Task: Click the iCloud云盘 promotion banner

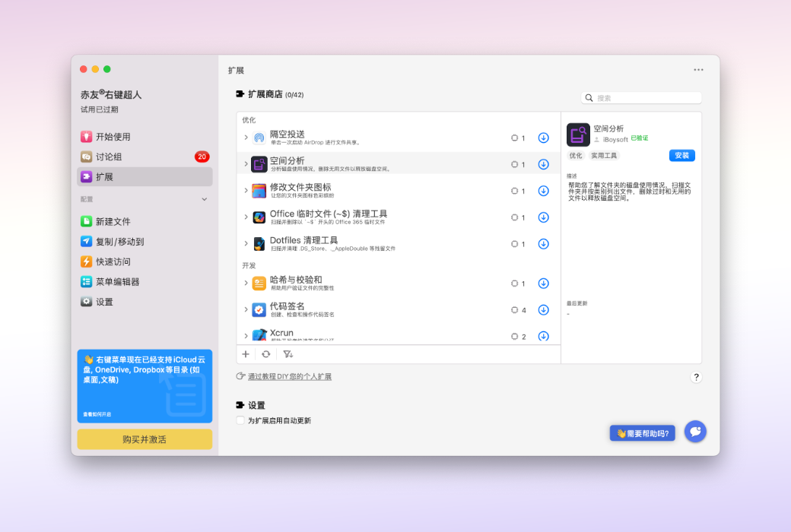Action: [x=145, y=386]
